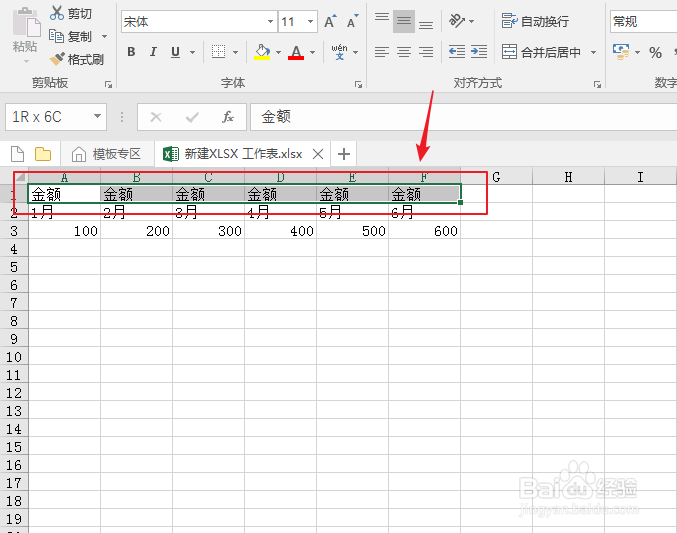Select column G header
This screenshot has height=533, width=677.
[x=497, y=177]
